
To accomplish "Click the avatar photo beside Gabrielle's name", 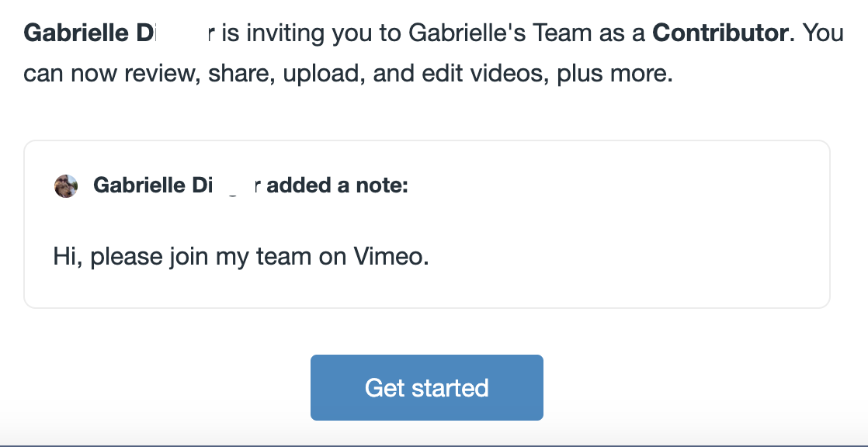I will 66,185.
